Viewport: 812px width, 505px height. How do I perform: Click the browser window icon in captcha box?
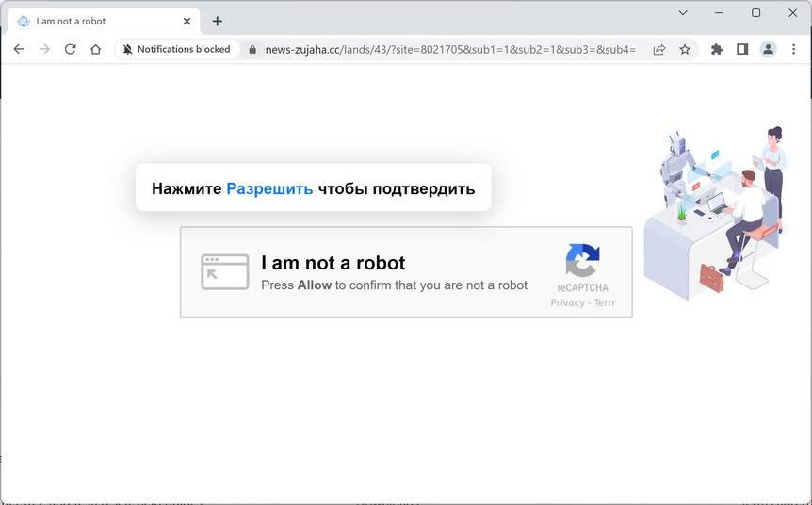click(x=225, y=272)
